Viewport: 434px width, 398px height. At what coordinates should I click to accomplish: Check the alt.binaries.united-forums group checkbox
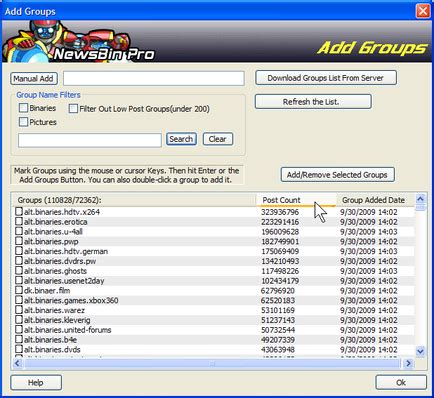[19, 330]
